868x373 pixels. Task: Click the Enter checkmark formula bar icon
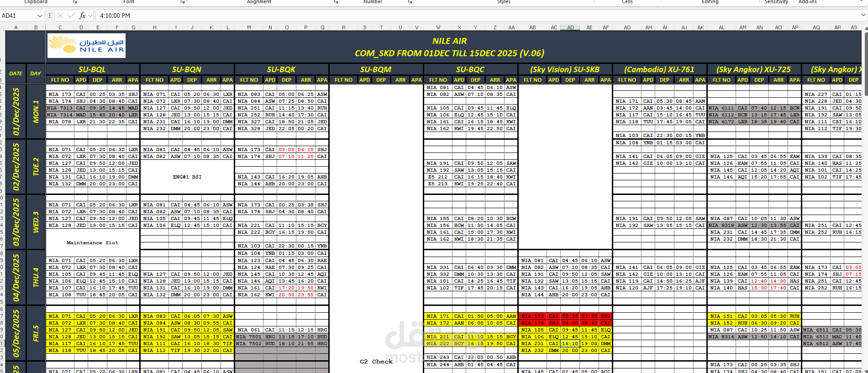(x=71, y=16)
